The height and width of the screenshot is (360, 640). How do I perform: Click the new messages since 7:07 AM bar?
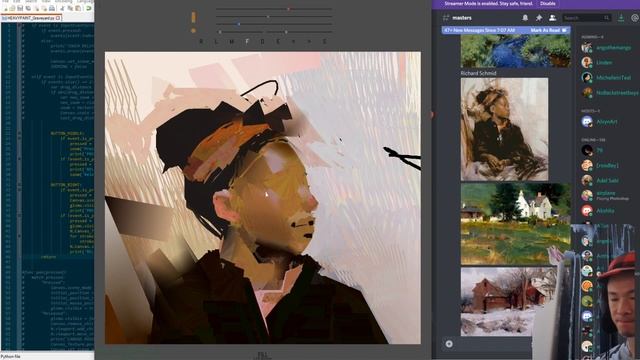(x=506, y=30)
